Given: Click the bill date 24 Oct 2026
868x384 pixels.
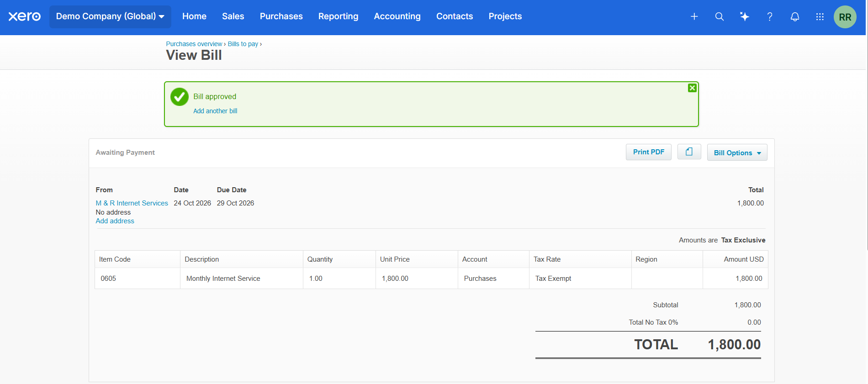Looking at the screenshot, I should (x=192, y=203).
